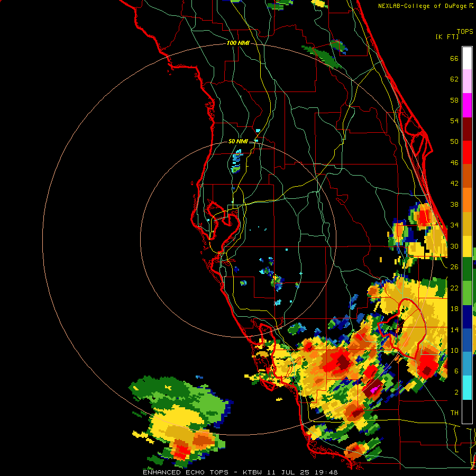This screenshot has height=476, width=476.
Task: Select the 58 value on the legend
Action: [x=454, y=100]
